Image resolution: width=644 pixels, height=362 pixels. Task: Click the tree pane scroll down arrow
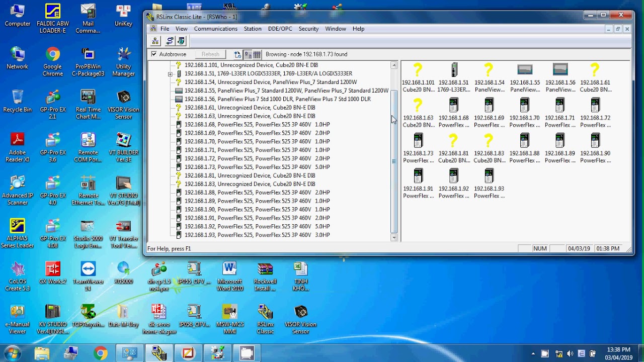[x=394, y=237]
